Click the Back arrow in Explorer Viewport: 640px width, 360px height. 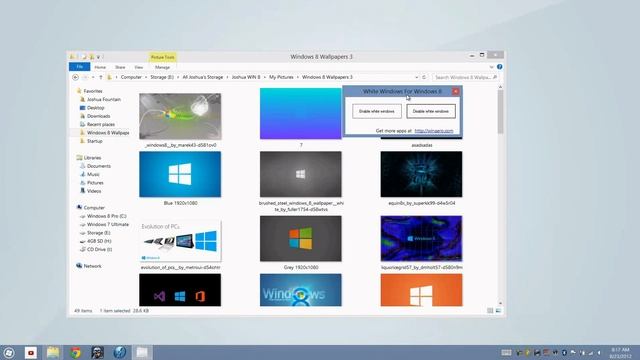click(x=76, y=77)
